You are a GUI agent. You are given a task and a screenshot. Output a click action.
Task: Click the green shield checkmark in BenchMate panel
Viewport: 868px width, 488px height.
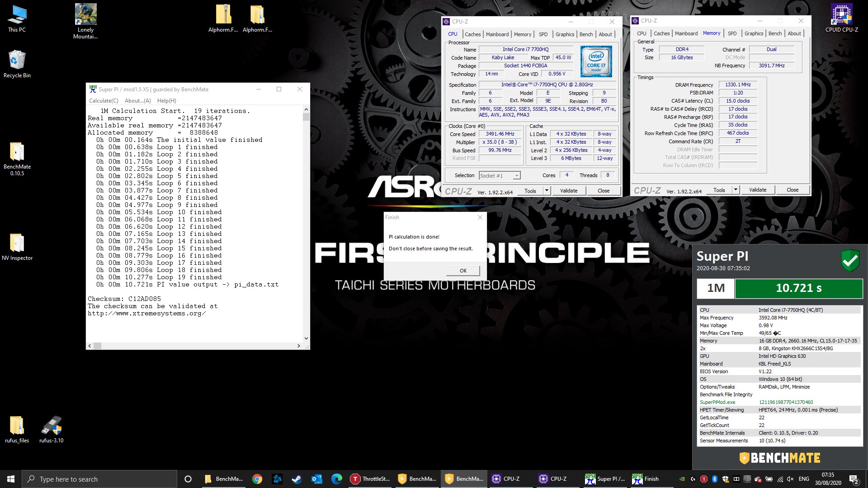click(850, 261)
